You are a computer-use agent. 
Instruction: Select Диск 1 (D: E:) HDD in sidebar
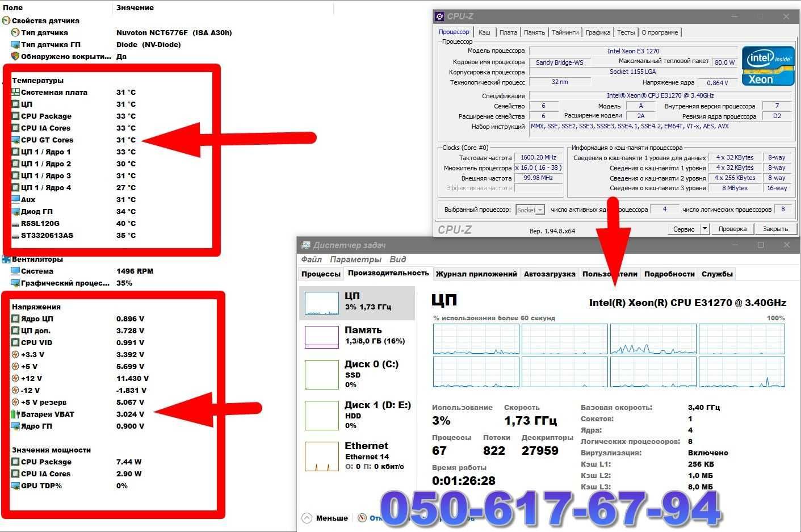(x=357, y=415)
